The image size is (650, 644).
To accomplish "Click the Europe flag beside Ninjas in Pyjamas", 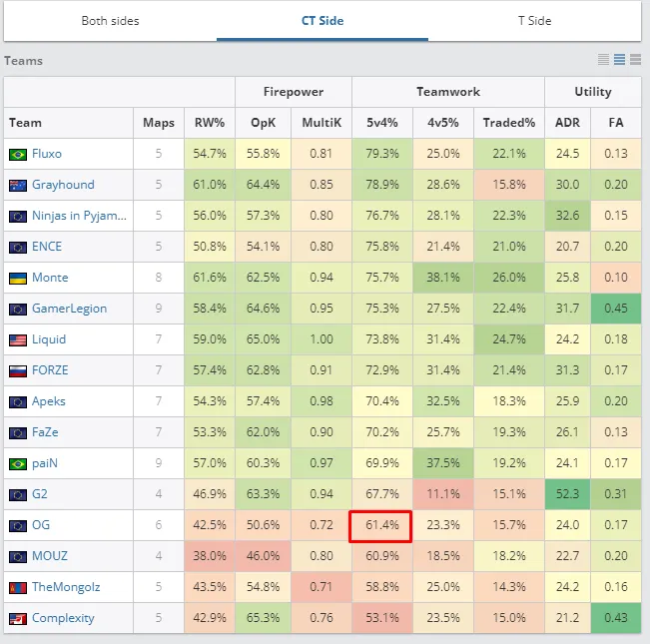I will tap(18, 217).
